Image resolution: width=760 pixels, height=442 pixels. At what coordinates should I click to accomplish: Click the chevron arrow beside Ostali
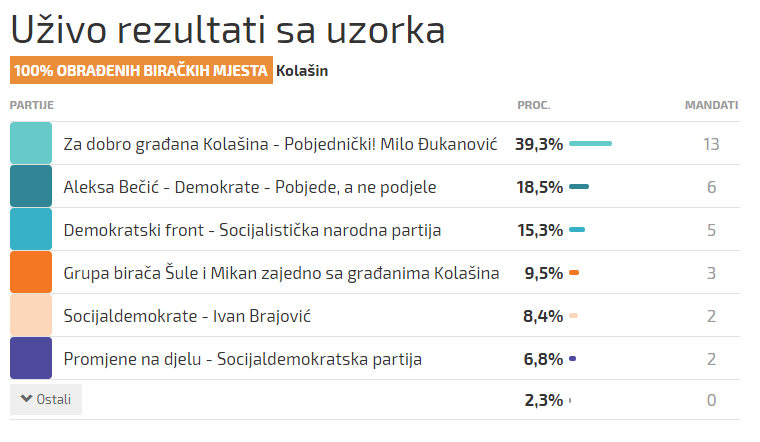[26, 399]
